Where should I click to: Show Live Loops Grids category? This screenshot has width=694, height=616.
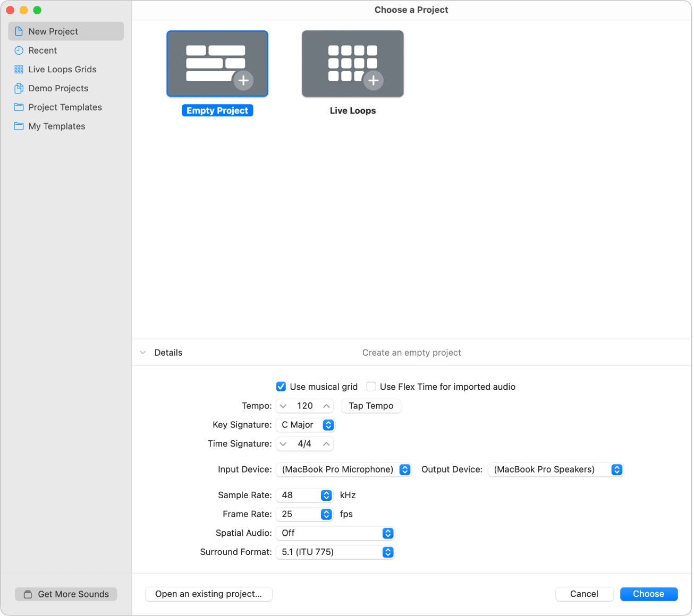point(66,70)
